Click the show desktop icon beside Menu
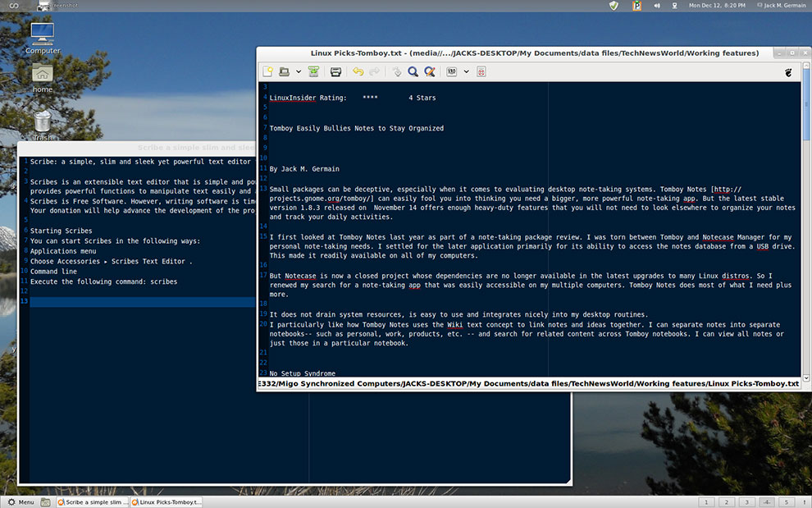The height and width of the screenshot is (508, 812). tap(46, 501)
